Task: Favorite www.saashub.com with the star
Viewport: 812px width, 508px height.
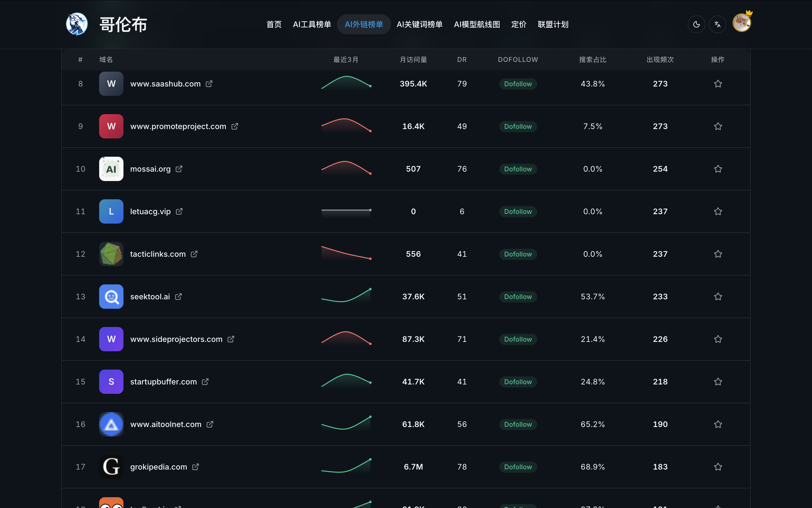Action: click(x=718, y=84)
